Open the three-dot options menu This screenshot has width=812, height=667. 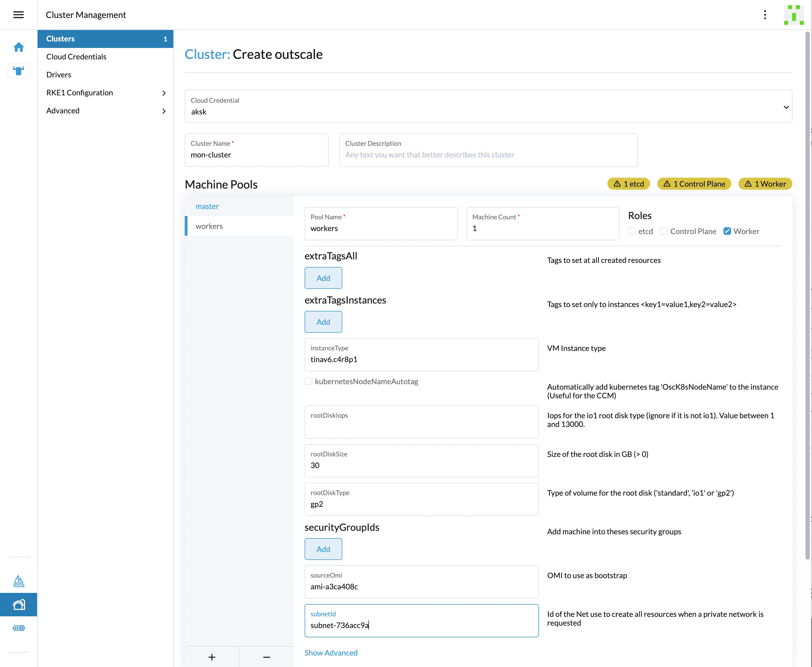click(x=765, y=15)
